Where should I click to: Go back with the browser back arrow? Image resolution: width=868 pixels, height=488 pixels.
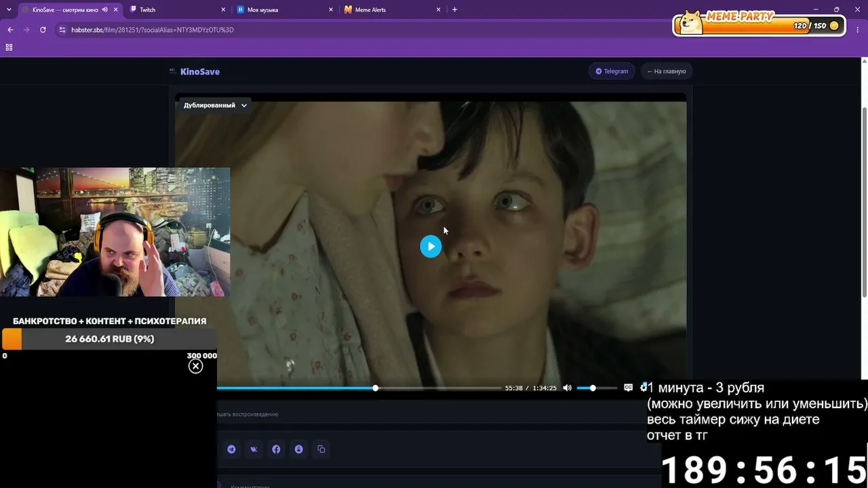[x=10, y=30]
